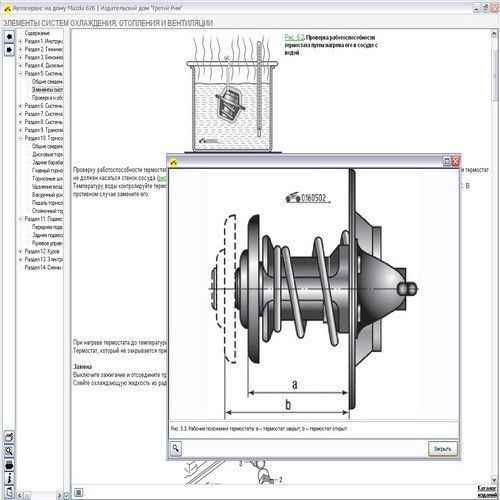Open 'Общие сведения' under Раздел 5
Viewport: 500px width, 500px height.
click(x=47, y=82)
